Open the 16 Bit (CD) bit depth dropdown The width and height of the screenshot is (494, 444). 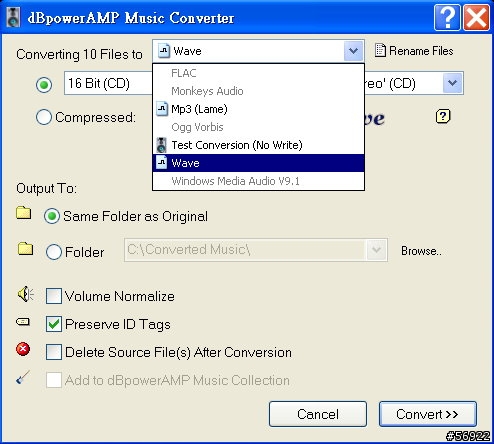pyautogui.click(x=108, y=83)
